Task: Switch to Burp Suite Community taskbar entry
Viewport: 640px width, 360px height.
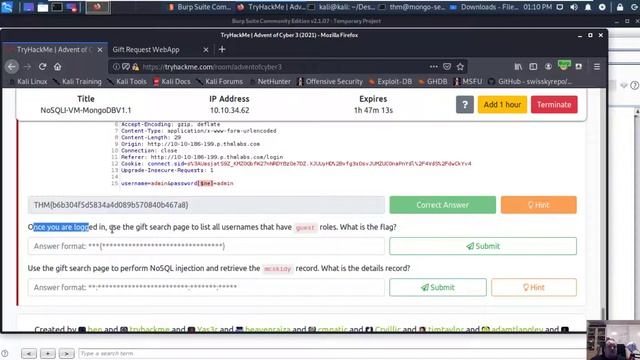Action: pyautogui.click(x=200, y=7)
